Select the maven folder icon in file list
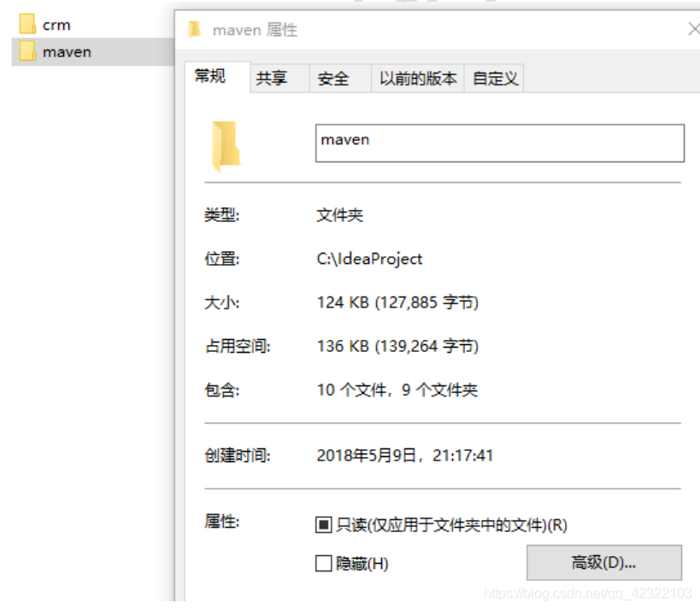 pyautogui.click(x=27, y=51)
